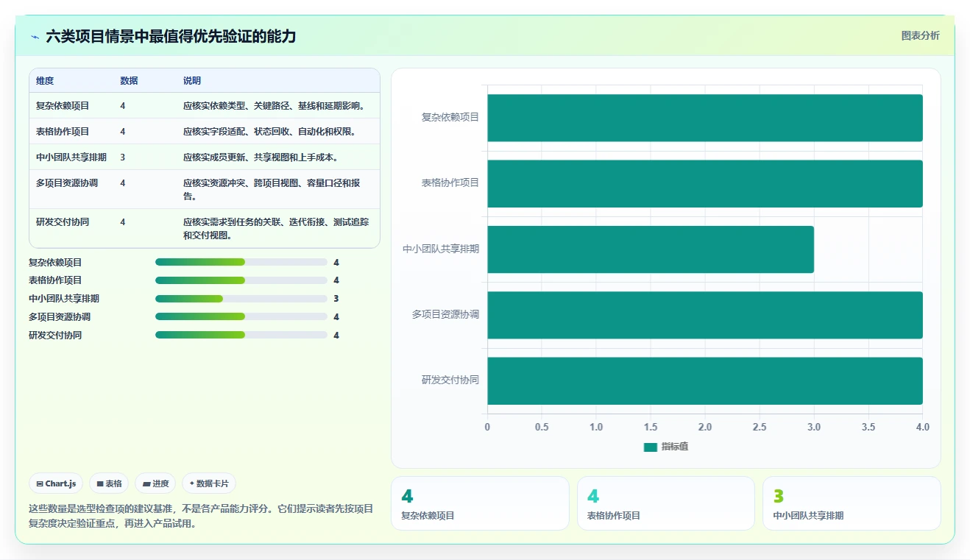
Task: Click description starting 应核实字段适配
Action: click(269, 132)
